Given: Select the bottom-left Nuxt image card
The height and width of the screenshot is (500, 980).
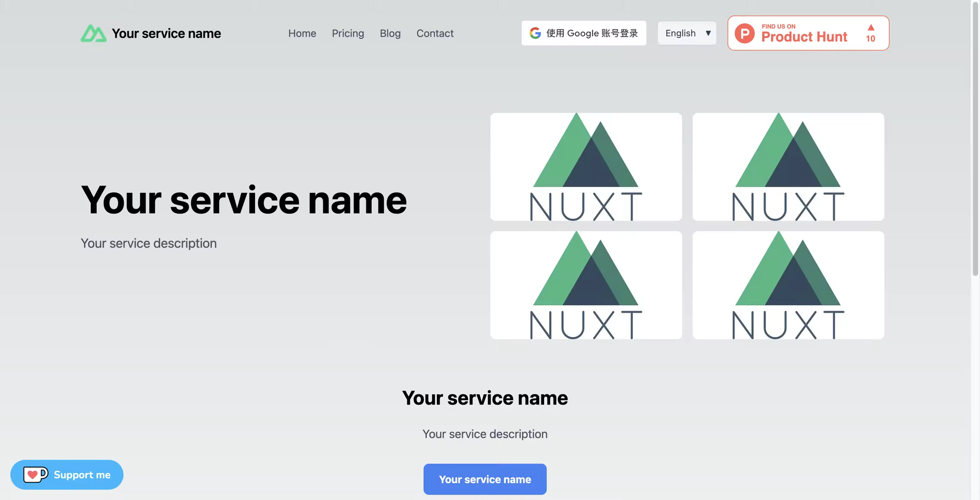Looking at the screenshot, I should tap(586, 285).
